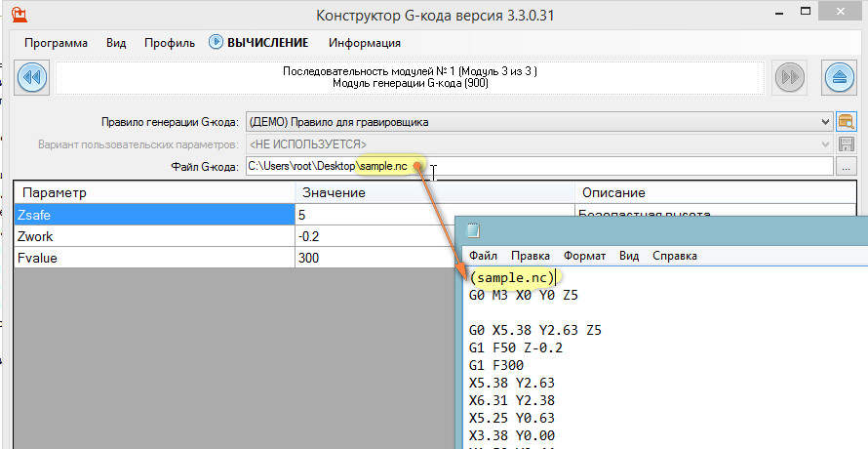Open Notepad Правка menu
Image resolution: width=868 pixels, height=449 pixels.
point(531,256)
